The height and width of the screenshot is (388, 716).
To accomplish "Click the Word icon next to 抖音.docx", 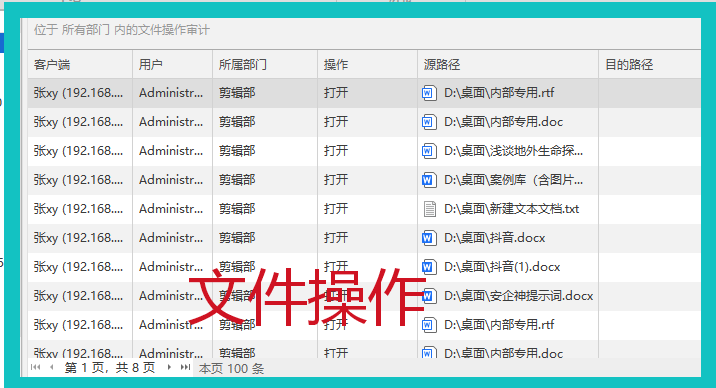I will click(429, 238).
